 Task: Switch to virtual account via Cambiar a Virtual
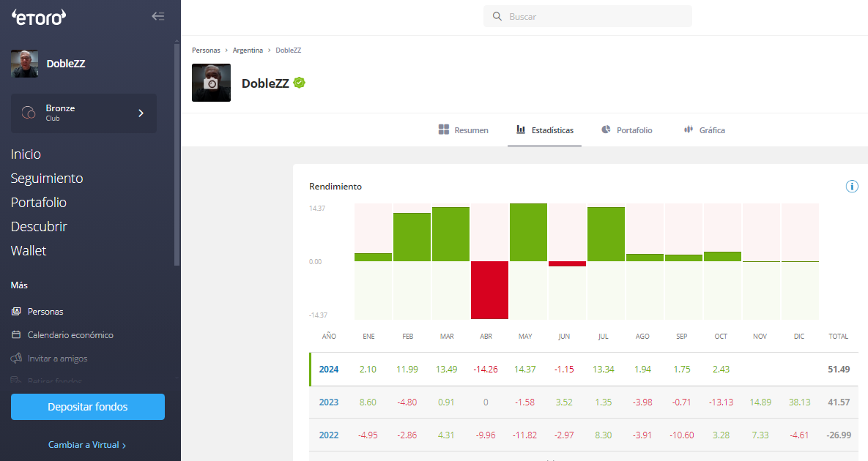tap(87, 444)
